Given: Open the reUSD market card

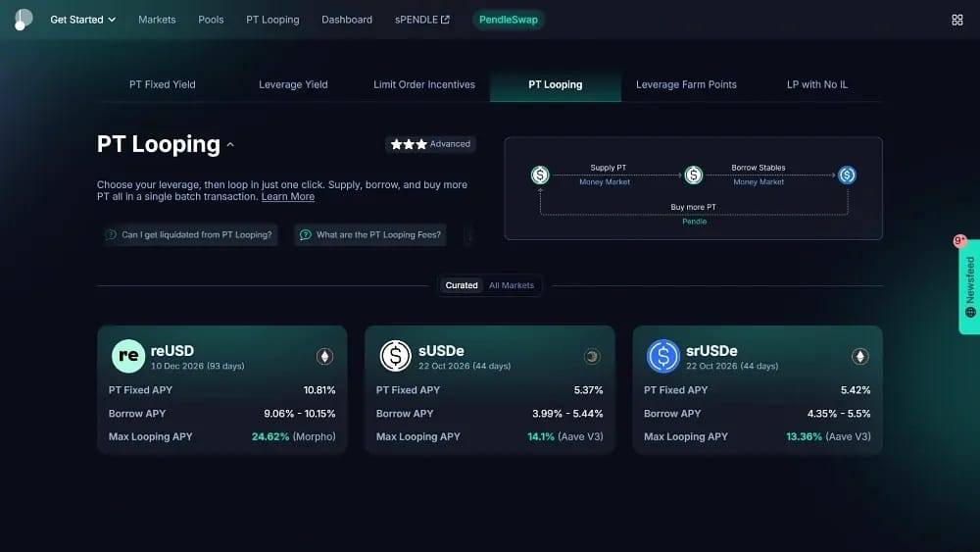Looking at the screenshot, I should [221, 389].
